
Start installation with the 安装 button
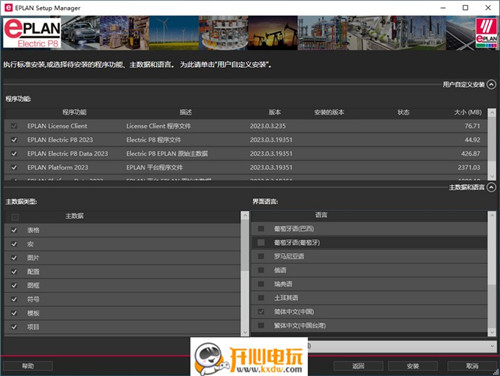pos(413,366)
